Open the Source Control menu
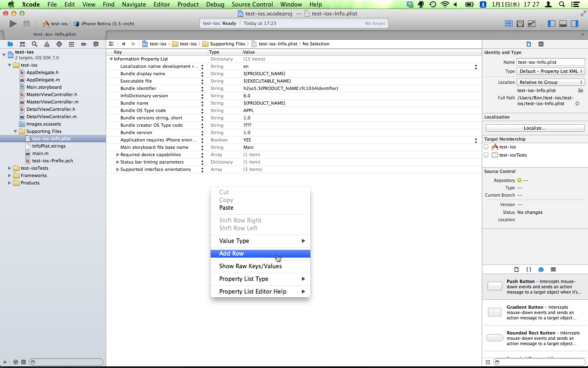The image size is (588, 368). coord(252,4)
